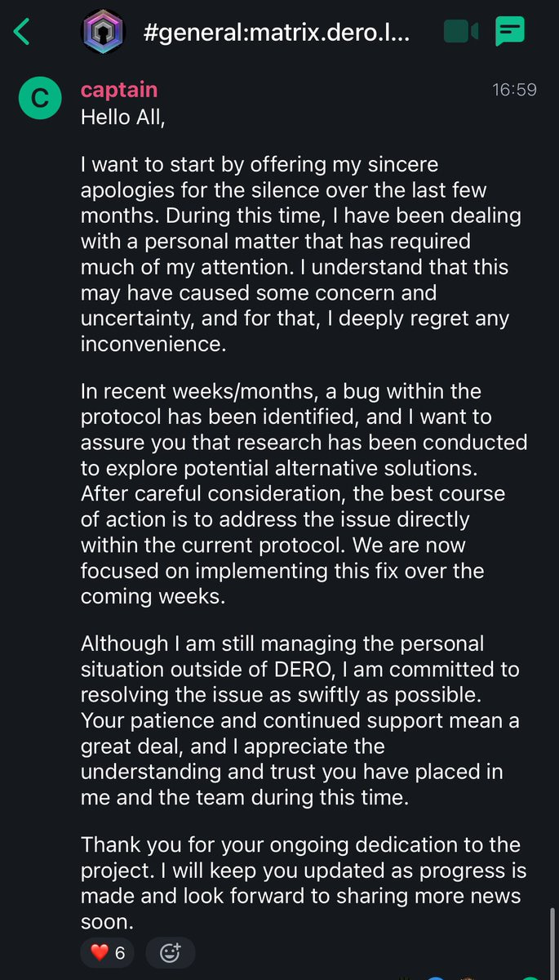Screen dimensions: 559x980
Task: View captain's user profile from the username
Action: 119,90
